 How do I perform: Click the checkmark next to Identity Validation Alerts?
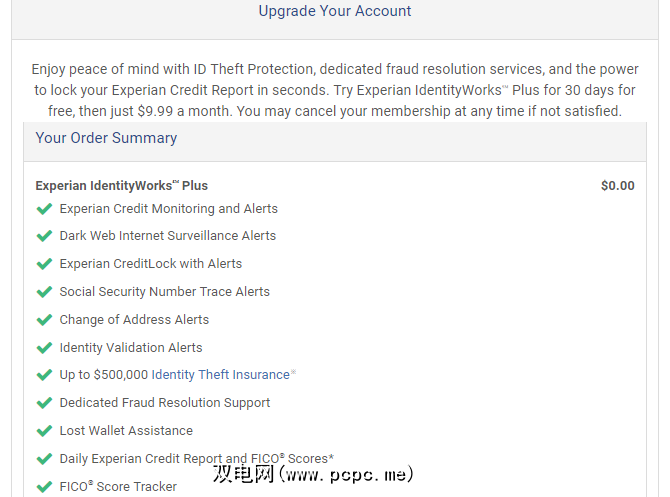[x=43, y=348]
